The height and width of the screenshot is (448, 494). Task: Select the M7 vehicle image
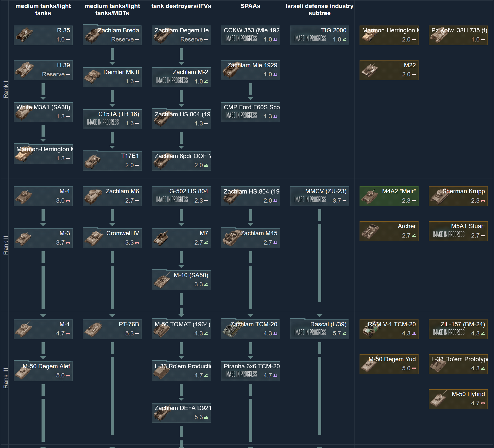(x=161, y=238)
